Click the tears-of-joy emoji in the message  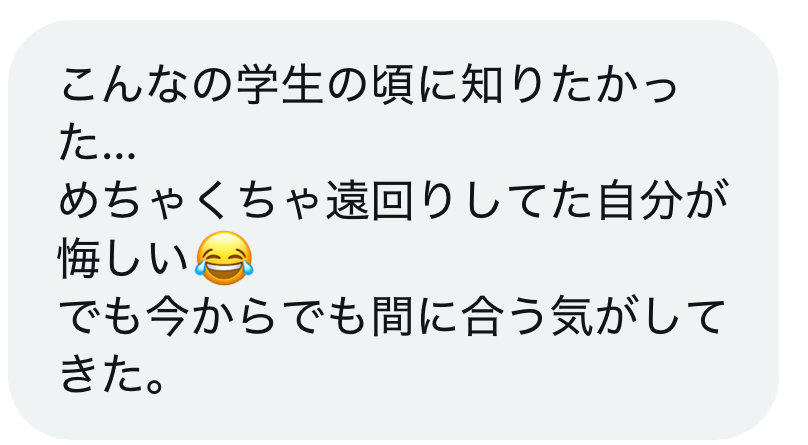(x=224, y=258)
